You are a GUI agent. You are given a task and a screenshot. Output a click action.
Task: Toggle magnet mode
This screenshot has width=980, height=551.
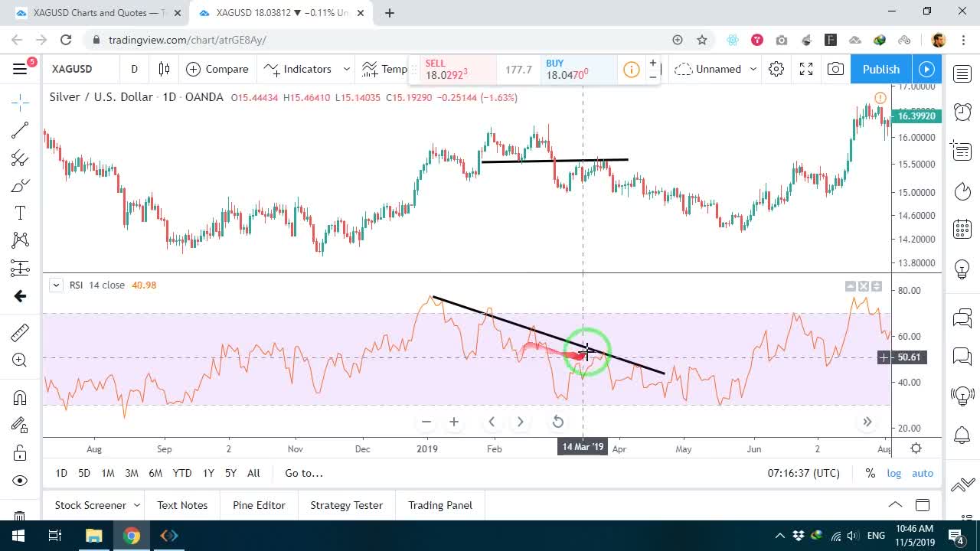tap(20, 397)
